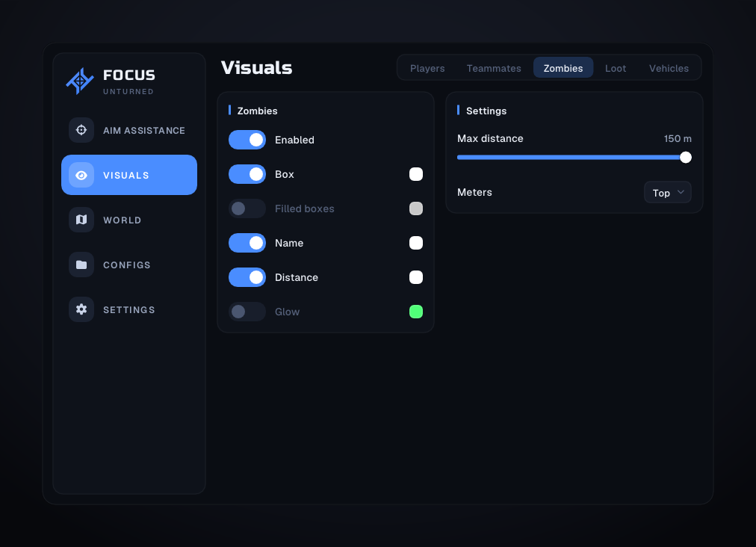Viewport: 756px width, 547px height.
Task: Switch to the Loot tab
Action: point(616,68)
